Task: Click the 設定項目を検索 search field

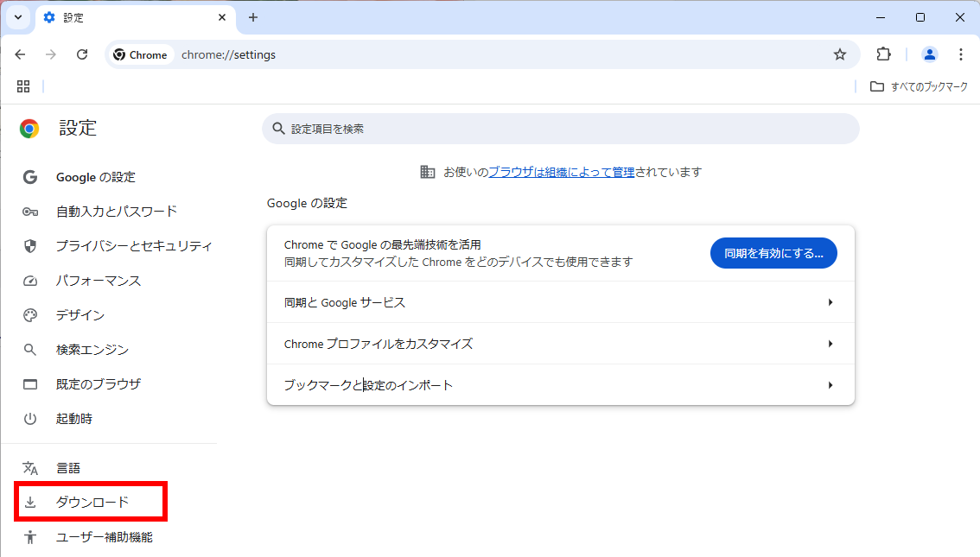Action: pyautogui.click(x=561, y=129)
